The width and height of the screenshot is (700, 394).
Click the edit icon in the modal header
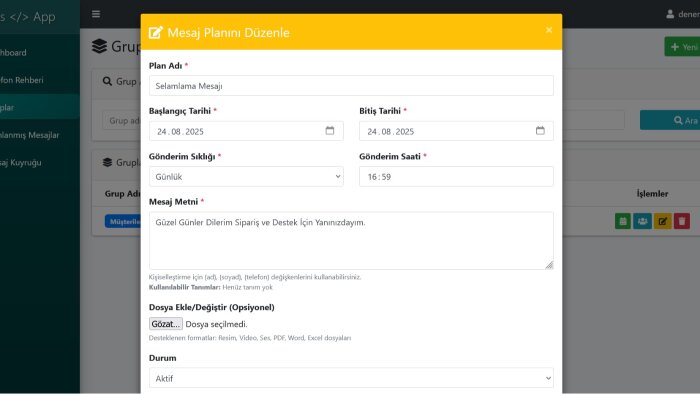pyautogui.click(x=155, y=33)
